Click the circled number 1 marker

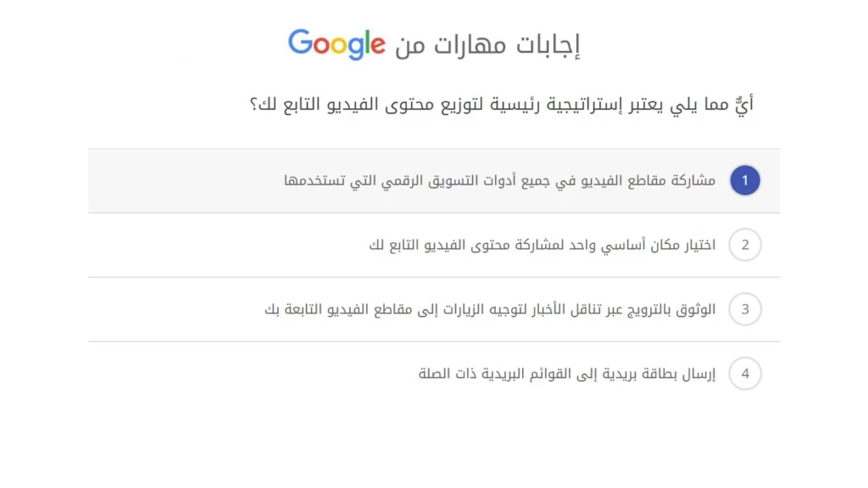pyautogui.click(x=744, y=180)
